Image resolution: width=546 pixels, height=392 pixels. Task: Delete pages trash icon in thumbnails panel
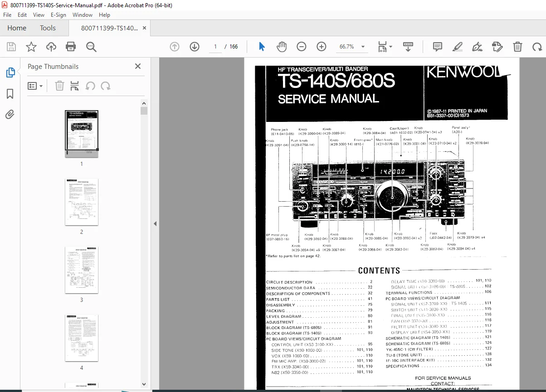[59, 86]
